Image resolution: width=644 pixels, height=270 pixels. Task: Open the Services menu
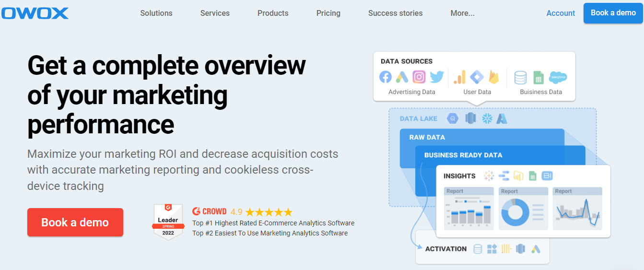click(215, 13)
